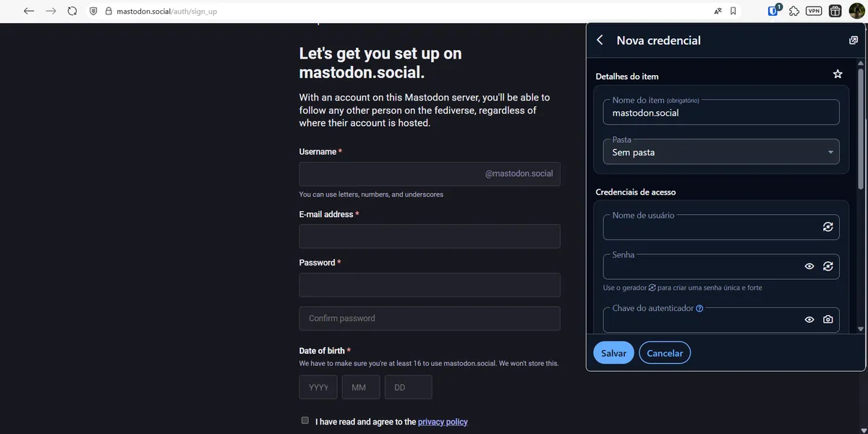The width and height of the screenshot is (868, 434).
Task: Open the Pasta dropdown showing Sem pasta
Action: click(720, 152)
